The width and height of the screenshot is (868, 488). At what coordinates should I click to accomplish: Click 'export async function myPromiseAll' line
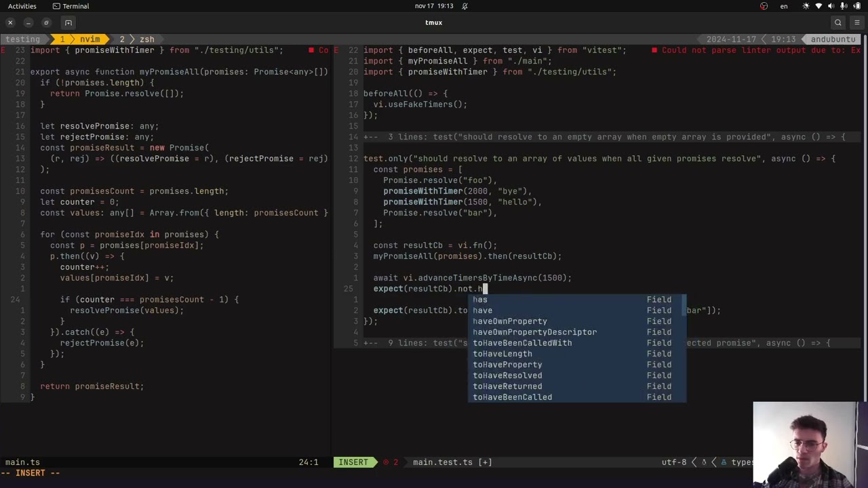(x=179, y=72)
